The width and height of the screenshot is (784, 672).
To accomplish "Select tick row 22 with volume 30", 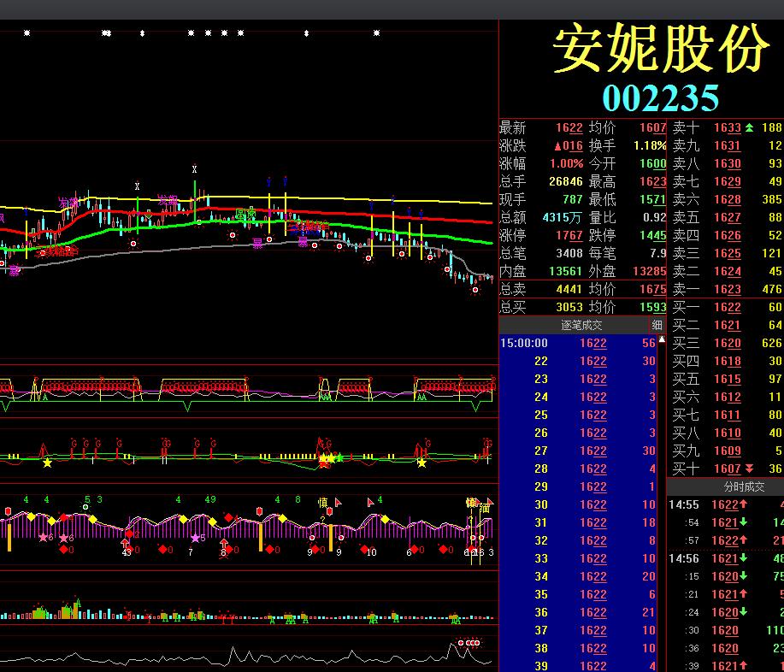I will point(578,361).
